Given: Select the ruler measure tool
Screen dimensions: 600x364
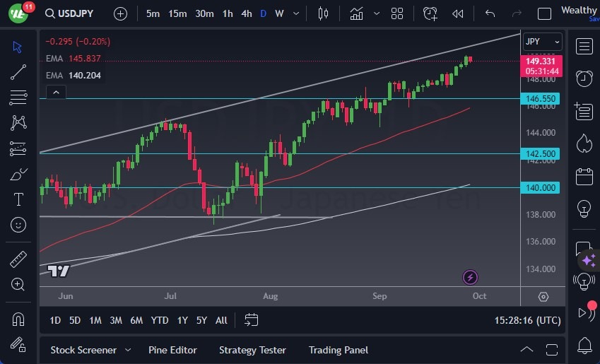Looking at the screenshot, I should pos(18,259).
